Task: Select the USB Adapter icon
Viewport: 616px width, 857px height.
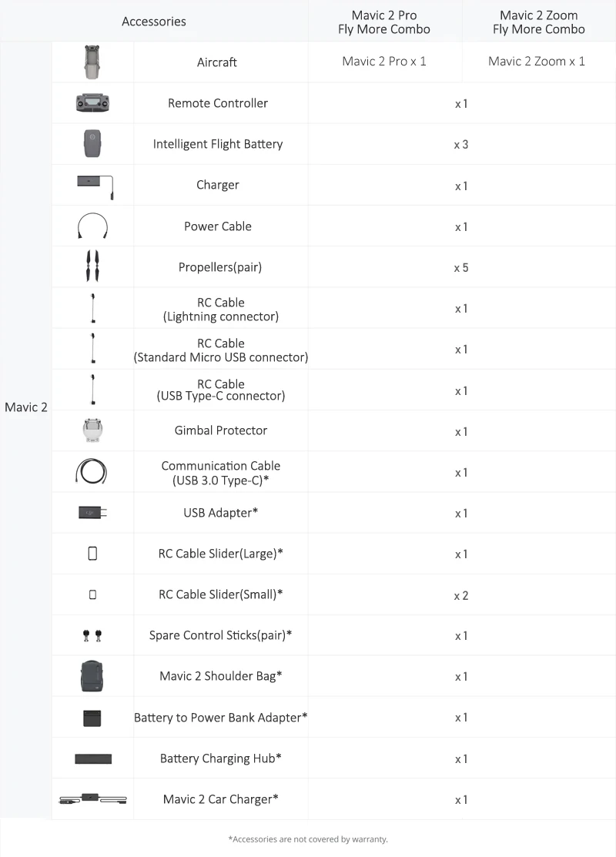Action: click(92, 513)
